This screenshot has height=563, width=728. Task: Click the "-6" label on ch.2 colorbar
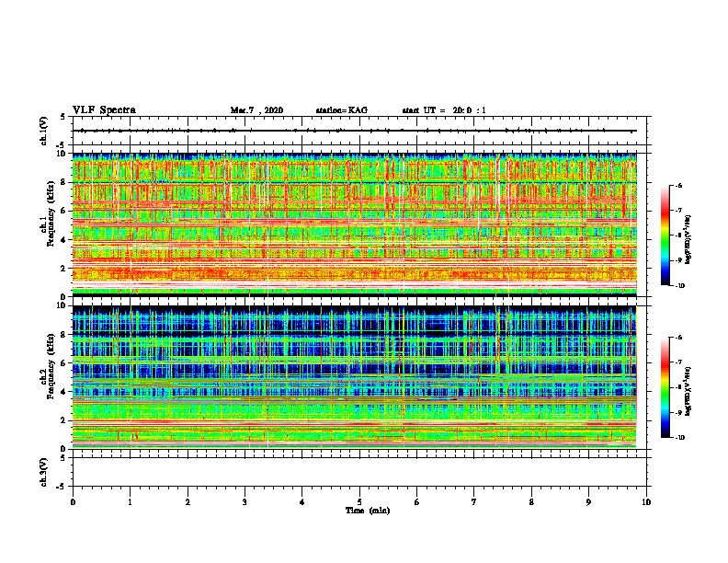[678, 338]
